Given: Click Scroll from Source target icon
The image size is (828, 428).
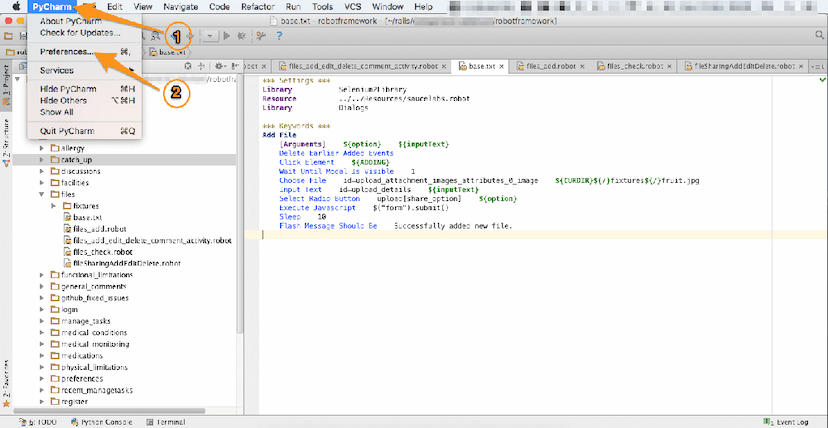Looking at the screenshot, I should 187,66.
